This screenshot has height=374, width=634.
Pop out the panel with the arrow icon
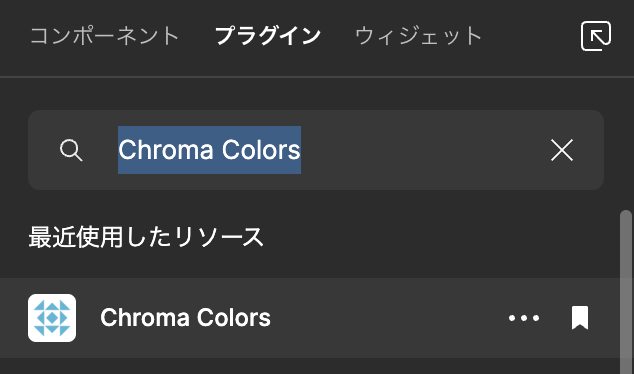pos(596,36)
